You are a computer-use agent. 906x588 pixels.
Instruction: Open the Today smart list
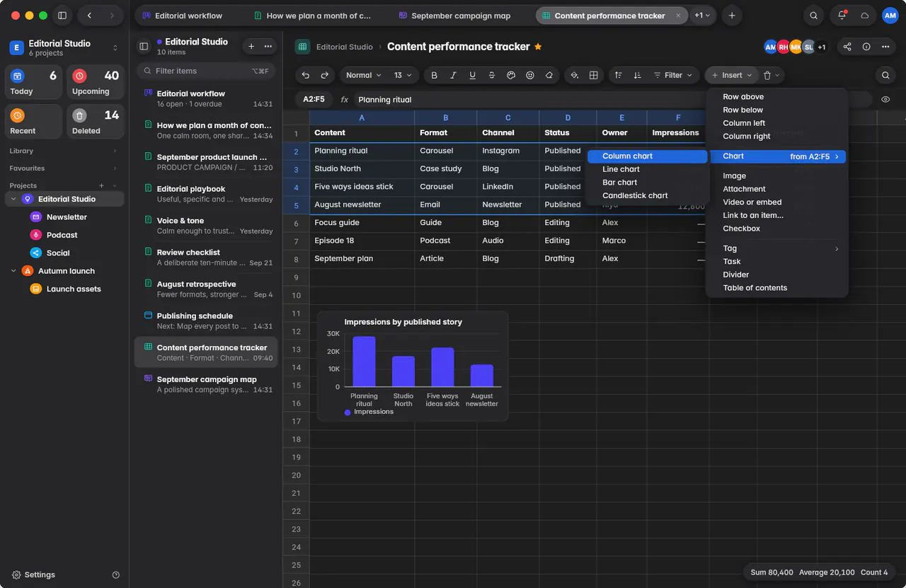[33, 83]
